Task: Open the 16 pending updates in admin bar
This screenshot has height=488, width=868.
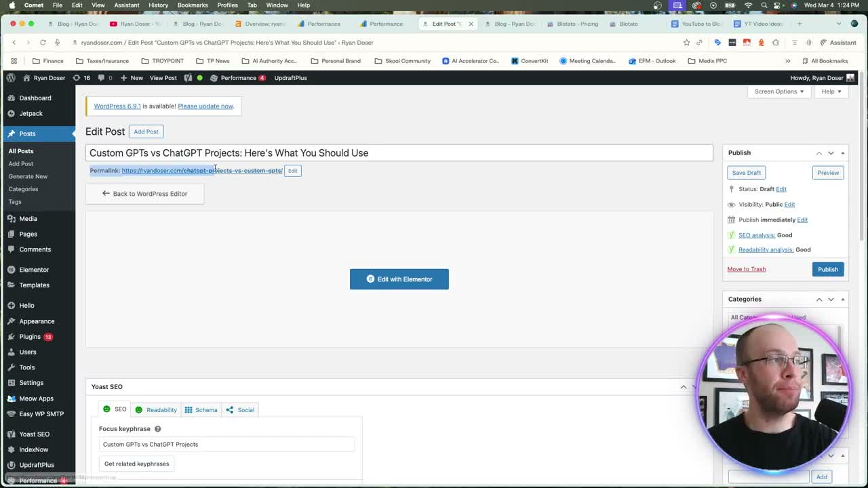Action: point(81,78)
